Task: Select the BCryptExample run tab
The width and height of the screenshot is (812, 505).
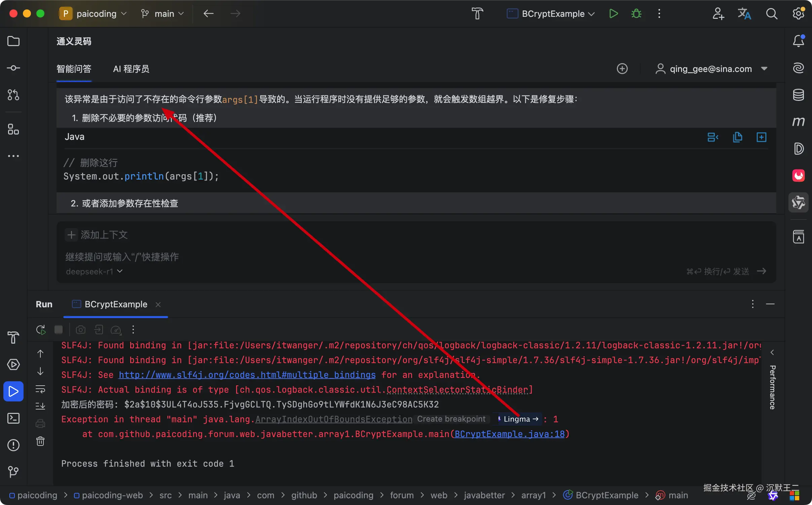Action: (116, 304)
